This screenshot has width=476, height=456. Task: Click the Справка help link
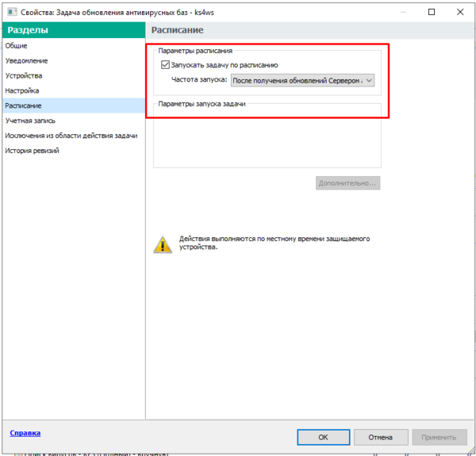click(25, 433)
